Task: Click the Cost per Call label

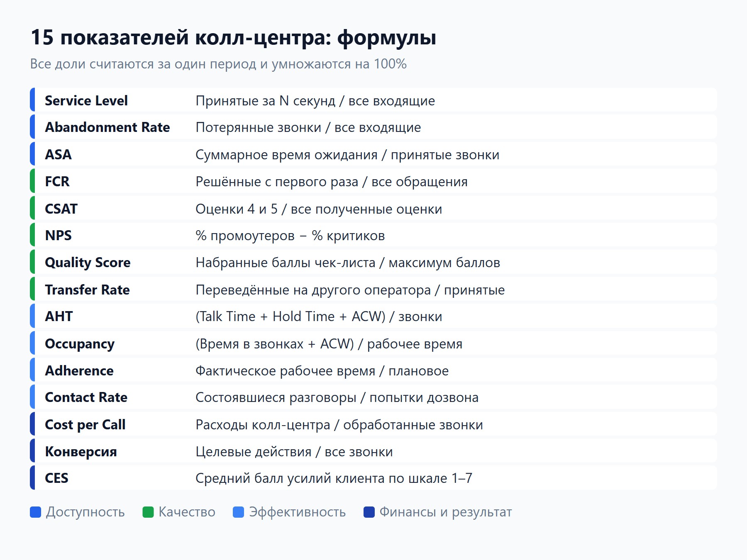Action: pos(85,425)
